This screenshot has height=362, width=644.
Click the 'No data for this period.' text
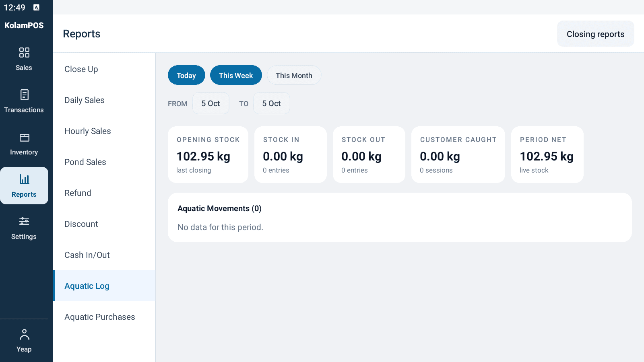click(x=220, y=227)
